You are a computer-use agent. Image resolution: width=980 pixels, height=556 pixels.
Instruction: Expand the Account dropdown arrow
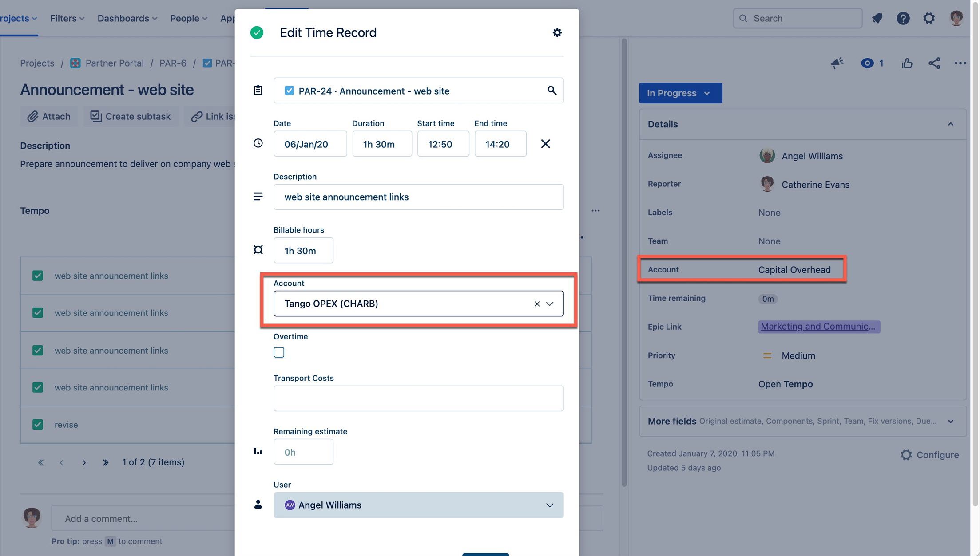(x=550, y=304)
